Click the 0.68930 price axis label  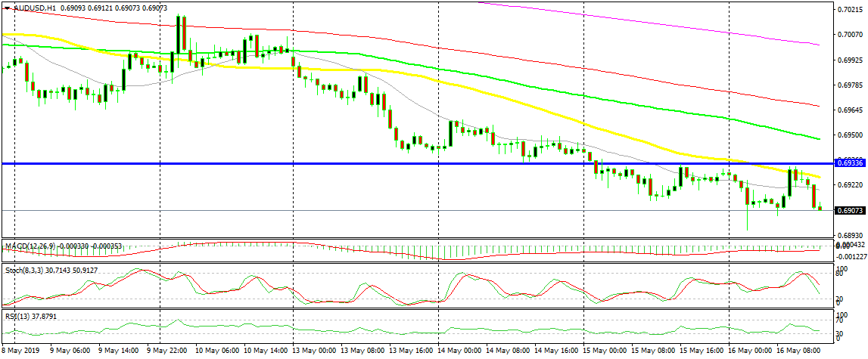[850, 235]
